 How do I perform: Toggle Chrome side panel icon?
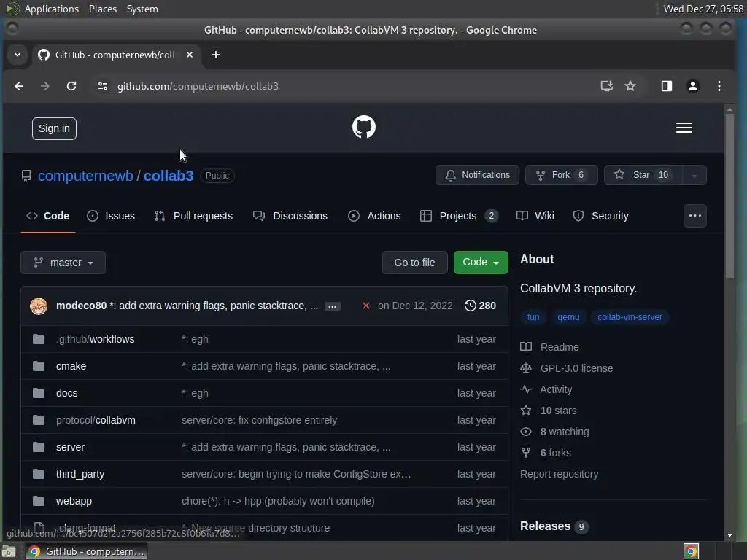pos(667,86)
